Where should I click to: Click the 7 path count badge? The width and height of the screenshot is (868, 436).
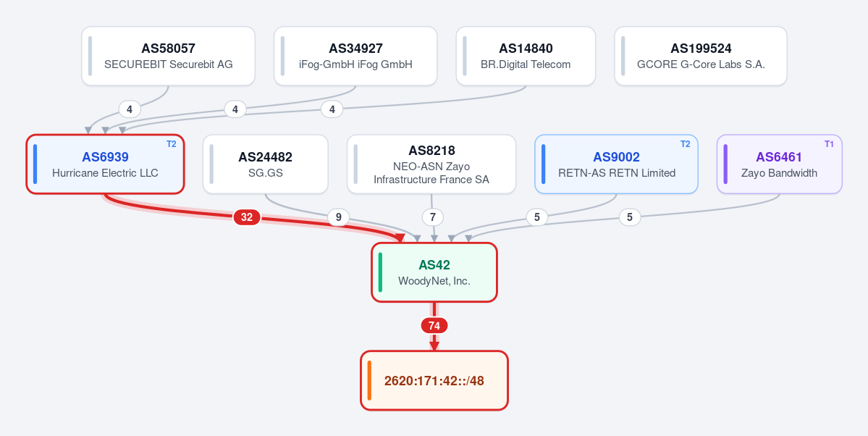[x=433, y=217]
